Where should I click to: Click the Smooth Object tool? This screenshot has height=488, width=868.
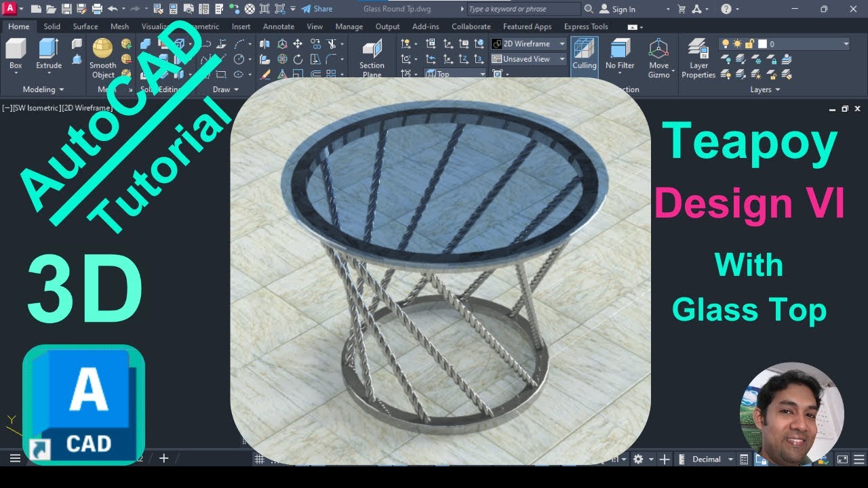(103, 58)
